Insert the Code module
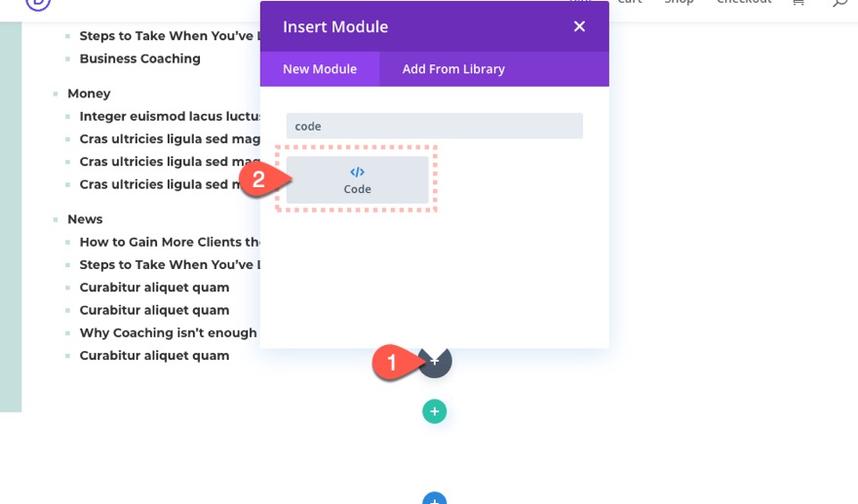 click(x=357, y=180)
